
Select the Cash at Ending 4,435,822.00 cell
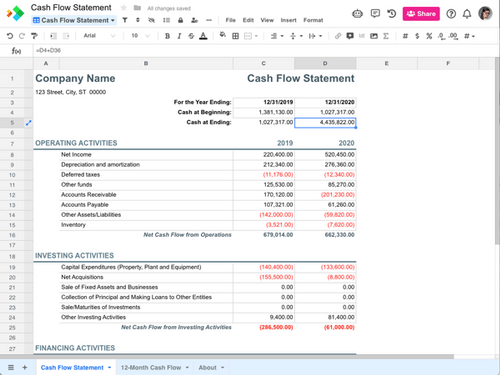point(325,122)
